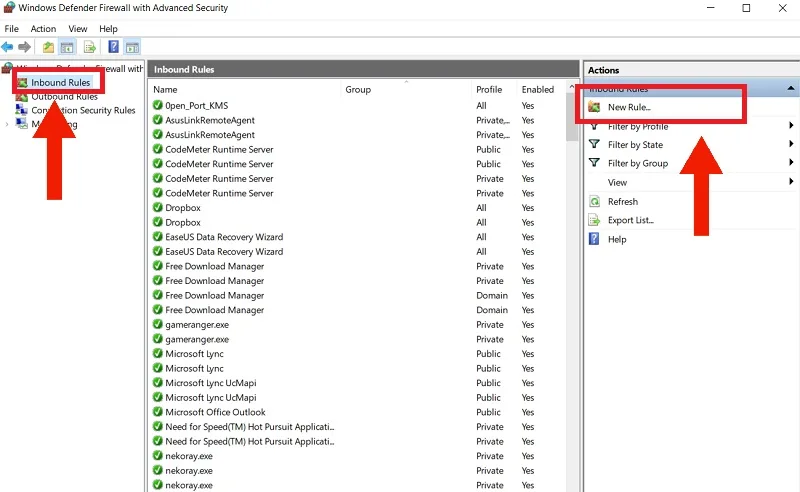Click the green check icon beside EaseUS Data Recovery Wizard, first row

pyautogui.click(x=158, y=237)
